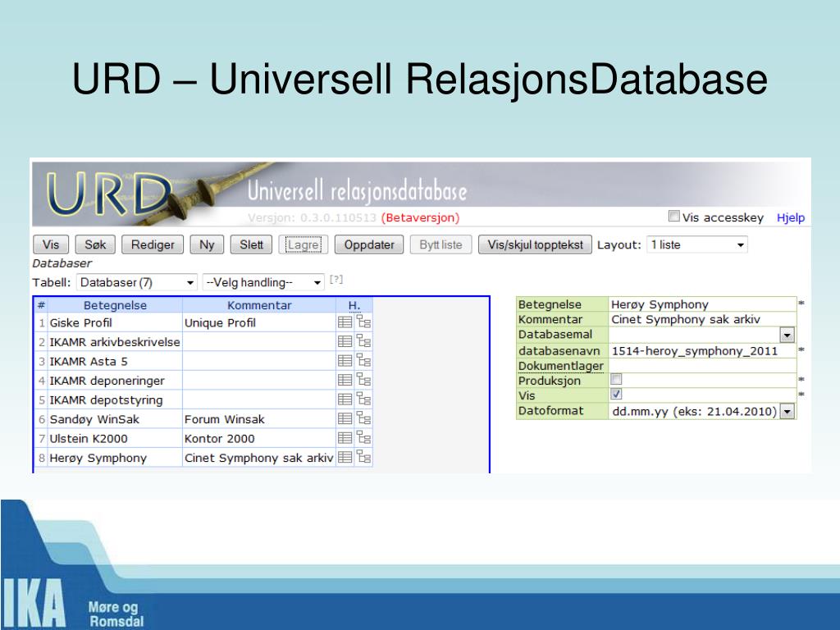
Task: Click the Oppdater button
Action: pos(369,244)
